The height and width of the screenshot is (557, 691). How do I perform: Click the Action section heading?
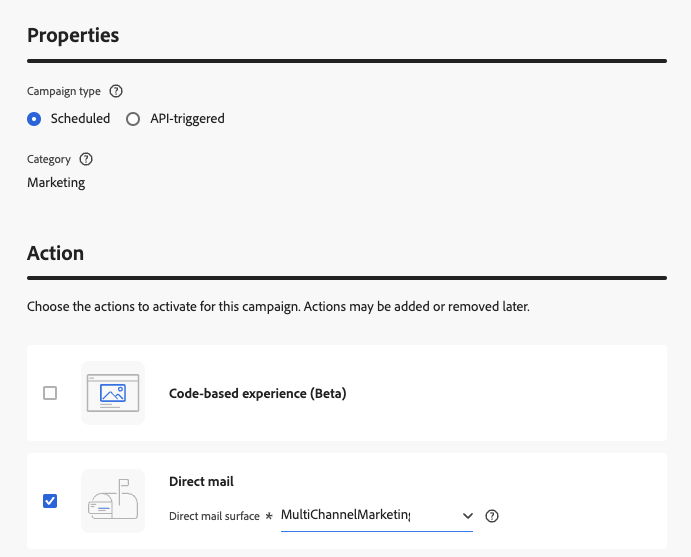point(56,253)
